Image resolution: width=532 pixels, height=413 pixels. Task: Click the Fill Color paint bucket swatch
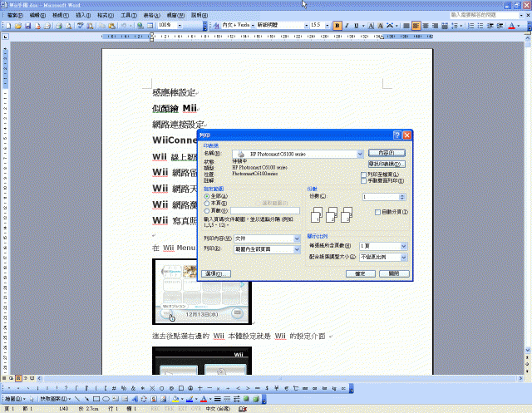click(x=175, y=399)
